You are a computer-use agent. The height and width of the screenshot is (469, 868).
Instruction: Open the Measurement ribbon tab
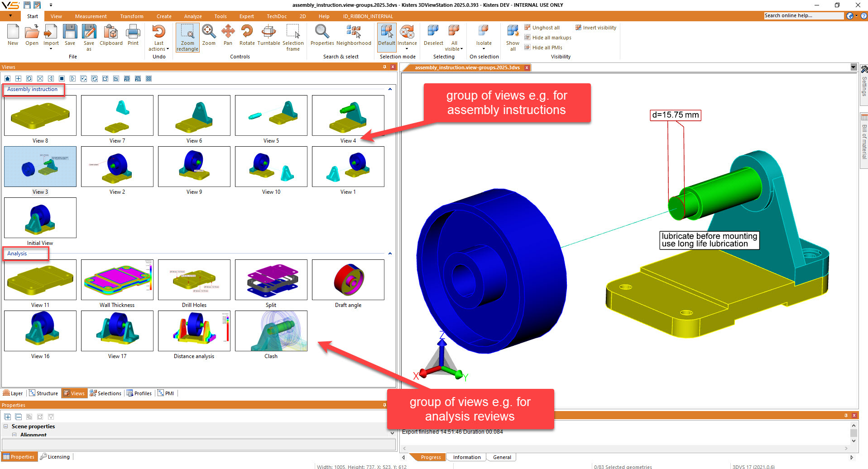point(91,16)
